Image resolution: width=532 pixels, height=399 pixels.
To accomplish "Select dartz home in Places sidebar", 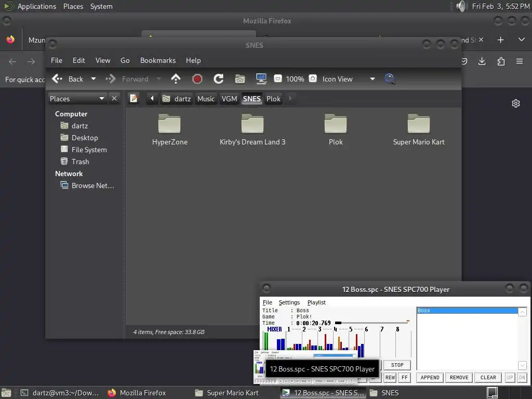I will 79,126.
